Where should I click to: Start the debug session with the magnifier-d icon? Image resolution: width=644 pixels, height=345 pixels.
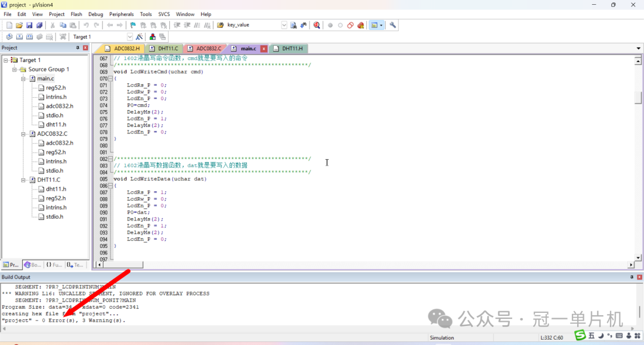coord(317,25)
